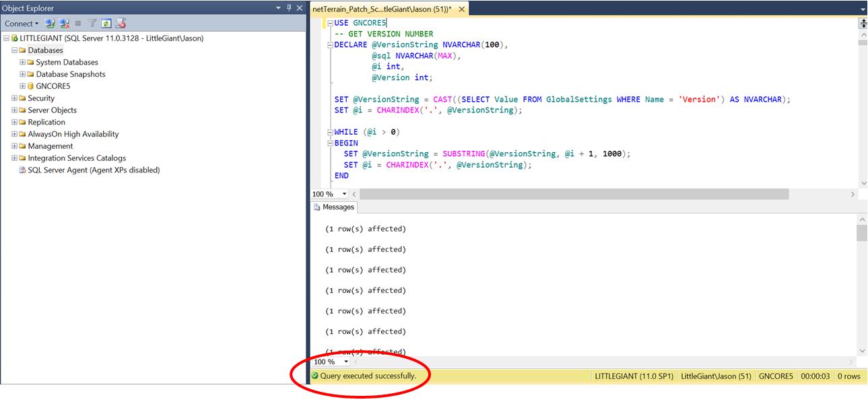Click the Filter funnel icon in Object Explorer
868x408 pixels.
tap(93, 24)
